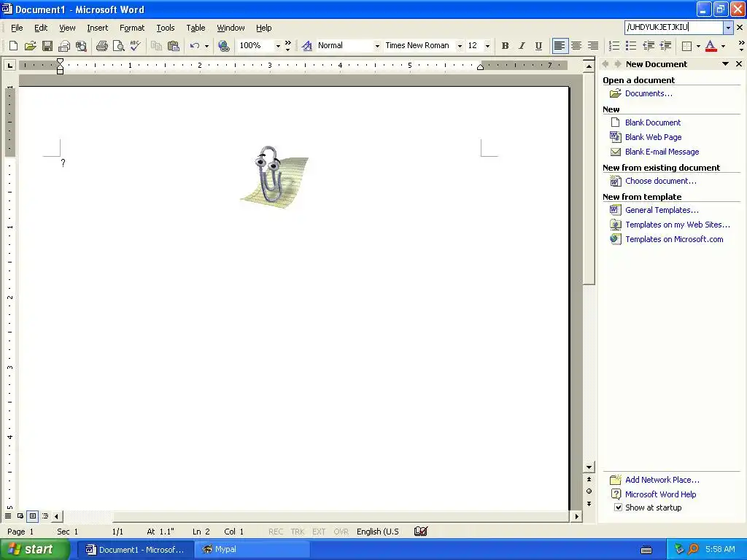Open the font size 12 dropdown
747x560 pixels.
tap(487, 46)
